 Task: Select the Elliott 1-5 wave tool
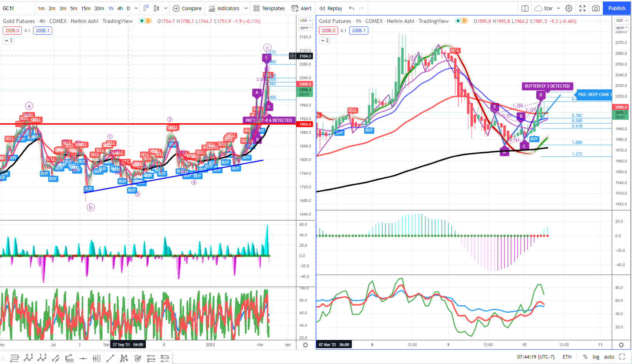click(x=42, y=358)
